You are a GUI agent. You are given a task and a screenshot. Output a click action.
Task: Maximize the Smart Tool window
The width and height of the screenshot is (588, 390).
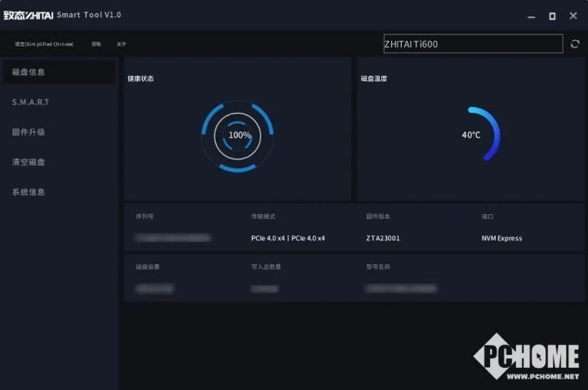click(552, 16)
